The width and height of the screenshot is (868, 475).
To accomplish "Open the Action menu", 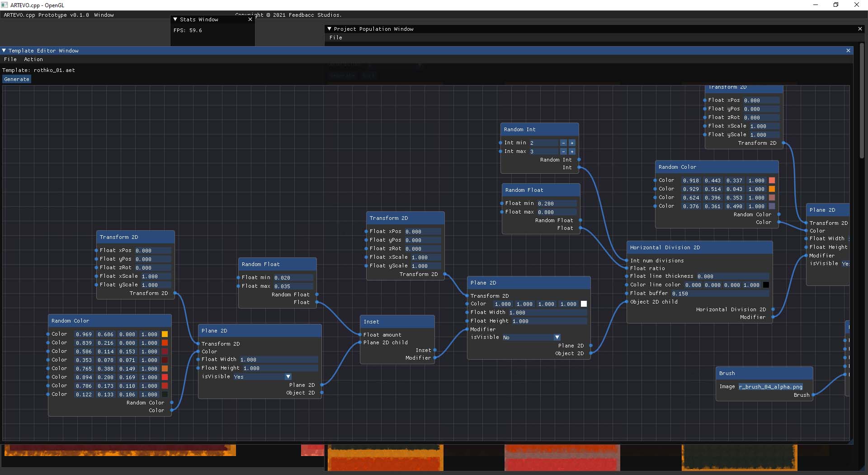I will 33,59.
